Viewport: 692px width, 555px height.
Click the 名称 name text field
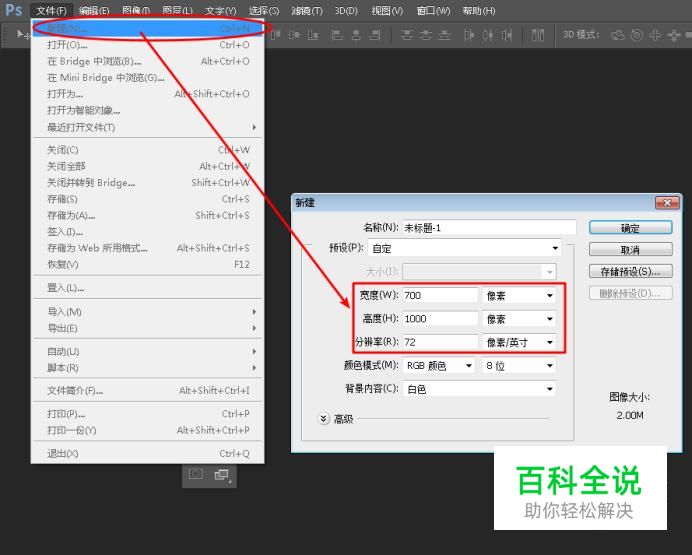(x=489, y=228)
